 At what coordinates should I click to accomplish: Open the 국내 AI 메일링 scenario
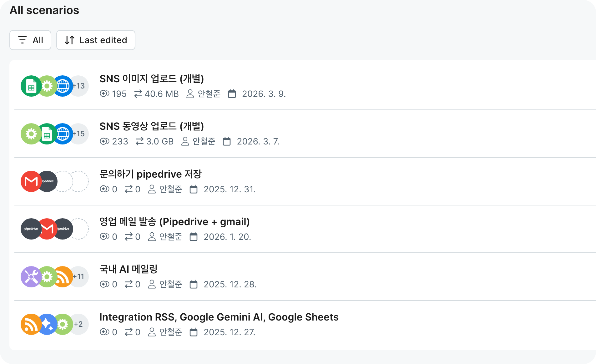coord(128,269)
